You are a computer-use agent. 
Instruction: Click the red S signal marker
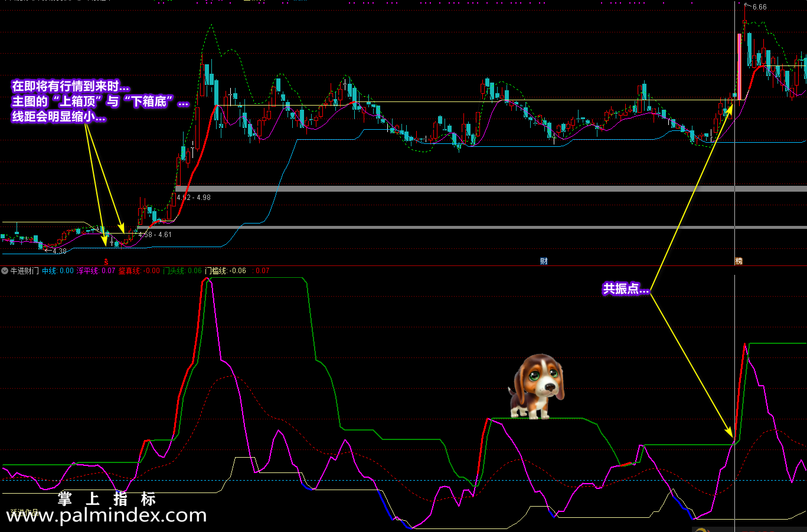106,261
